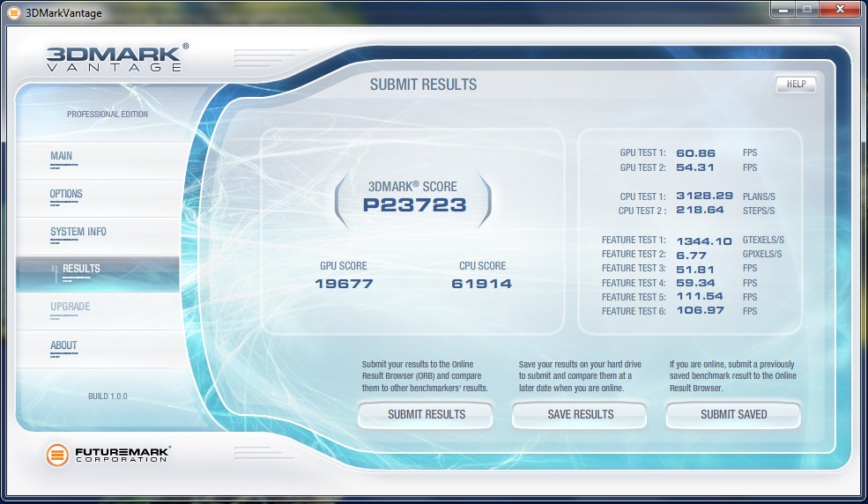Click the GTEXELS/S unit label
The image size is (868, 504).
point(763,241)
